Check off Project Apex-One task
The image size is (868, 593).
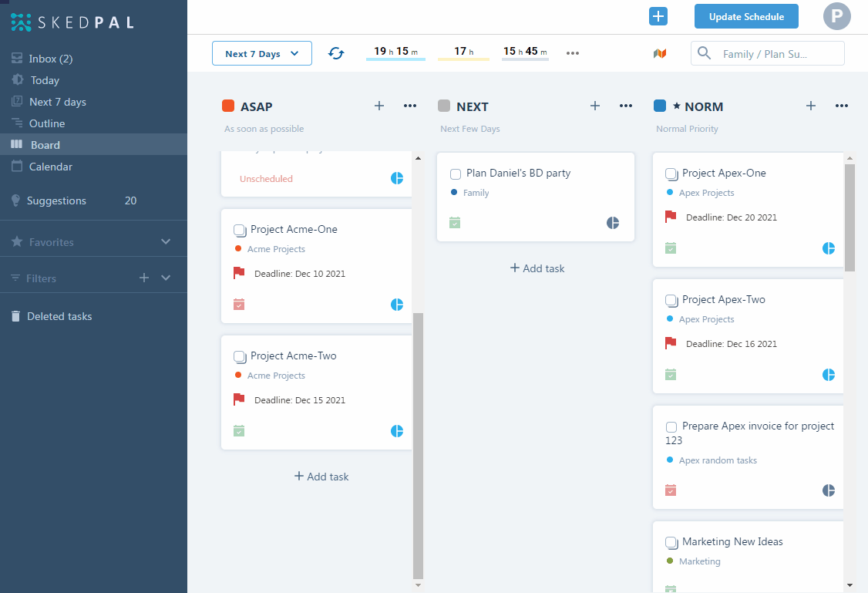(x=671, y=174)
